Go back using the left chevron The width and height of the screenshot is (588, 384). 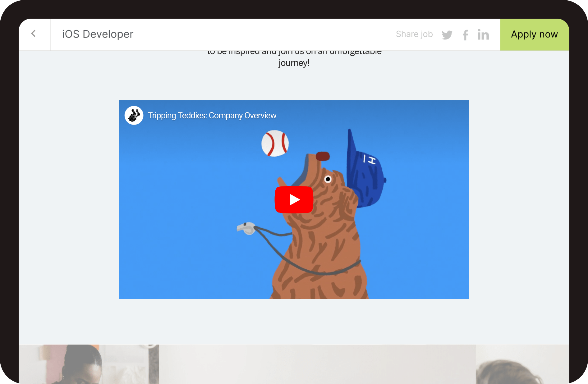[33, 34]
